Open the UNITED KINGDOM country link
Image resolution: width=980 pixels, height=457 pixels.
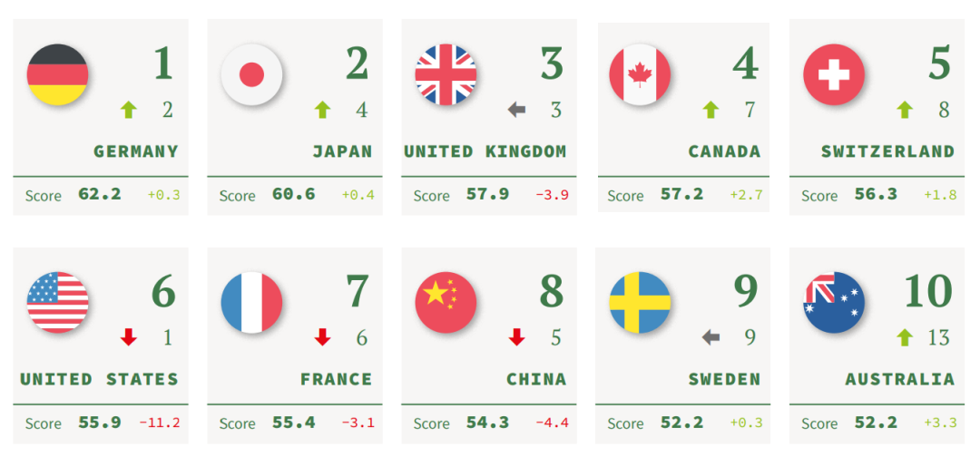coord(485,151)
